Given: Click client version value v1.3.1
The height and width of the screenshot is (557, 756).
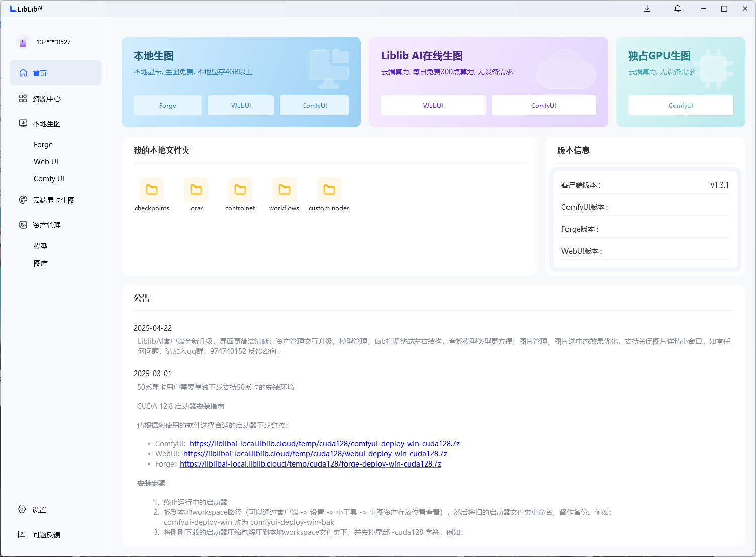Looking at the screenshot, I should coord(720,185).
